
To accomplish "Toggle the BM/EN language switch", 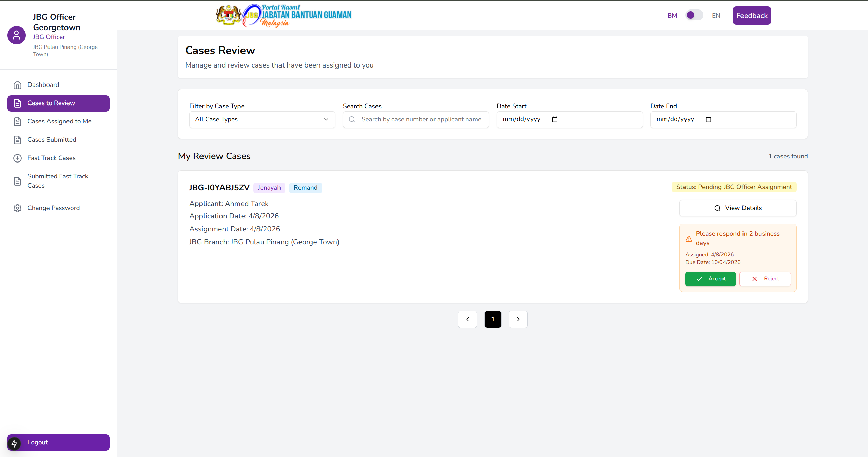I will click(x=694, y=15).
